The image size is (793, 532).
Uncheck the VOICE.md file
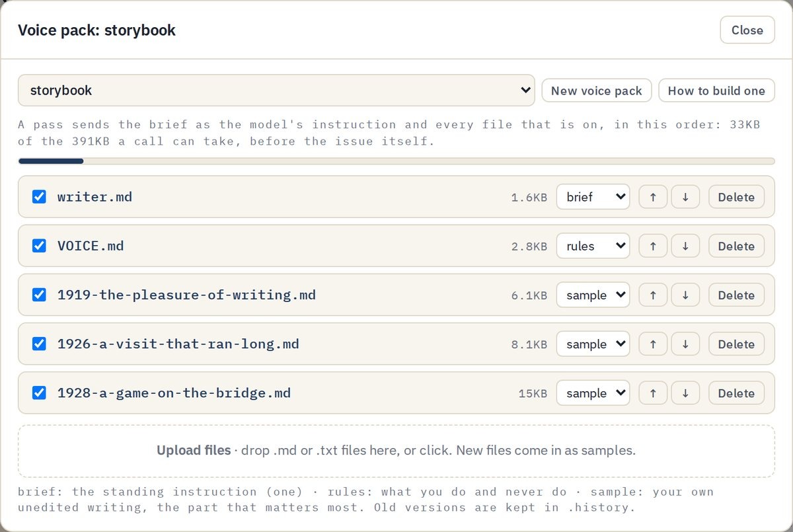pyautogui.click(x=39, y=245)
